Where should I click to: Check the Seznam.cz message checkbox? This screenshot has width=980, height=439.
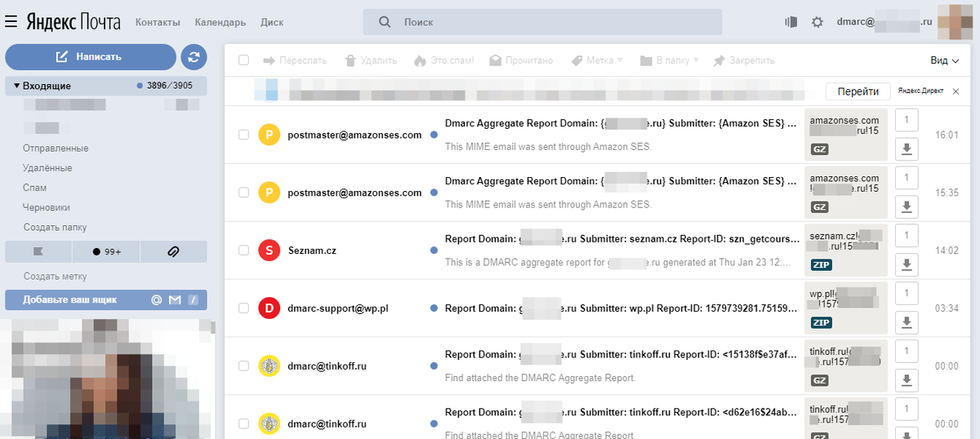243,251
